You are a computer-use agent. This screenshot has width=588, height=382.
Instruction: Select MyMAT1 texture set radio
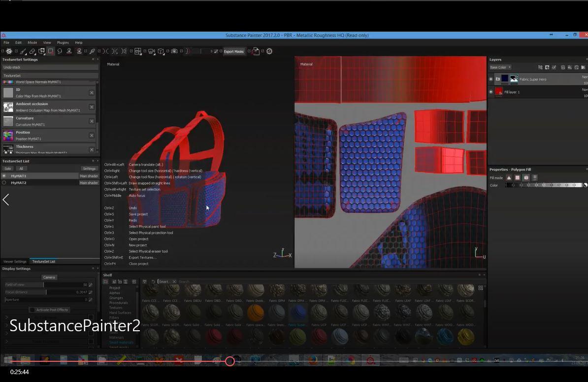(4, 176)
